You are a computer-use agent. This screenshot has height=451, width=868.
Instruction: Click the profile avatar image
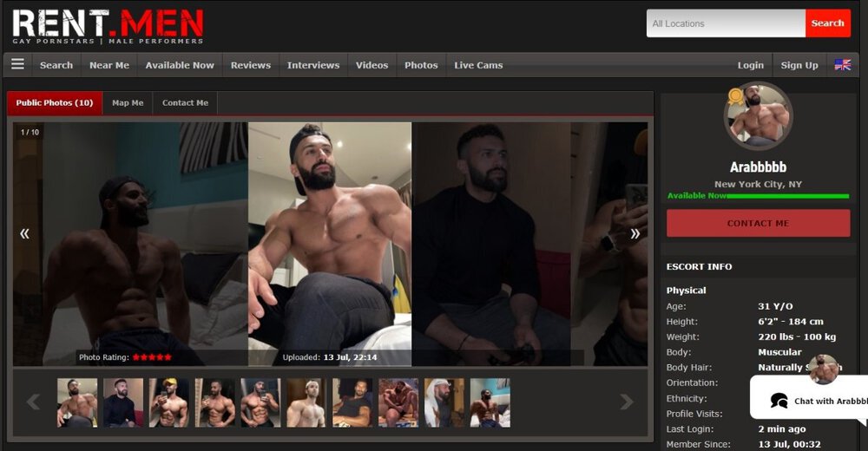(x=758, y=116)
